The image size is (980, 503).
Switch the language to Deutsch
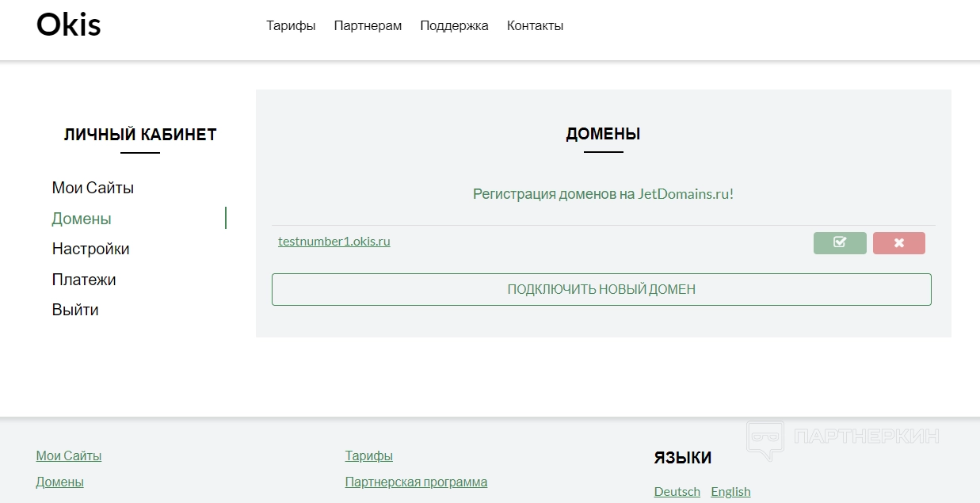pos(677,491)
